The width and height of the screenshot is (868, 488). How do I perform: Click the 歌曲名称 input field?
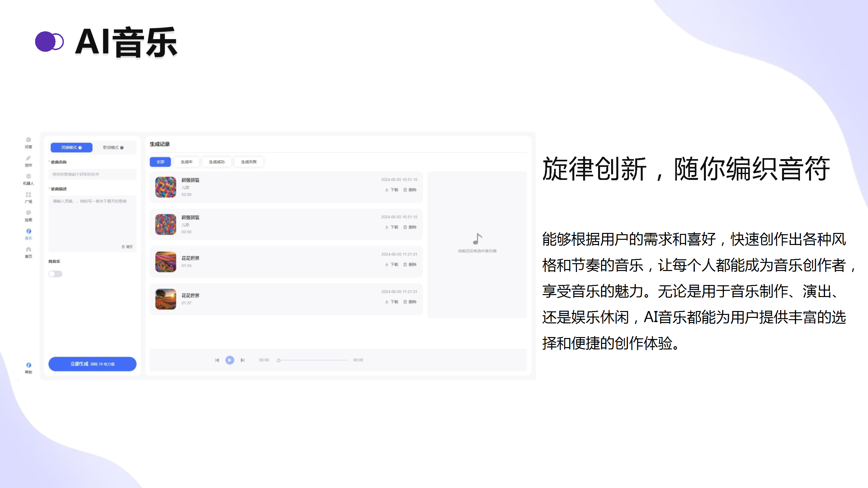pos(92,174)
